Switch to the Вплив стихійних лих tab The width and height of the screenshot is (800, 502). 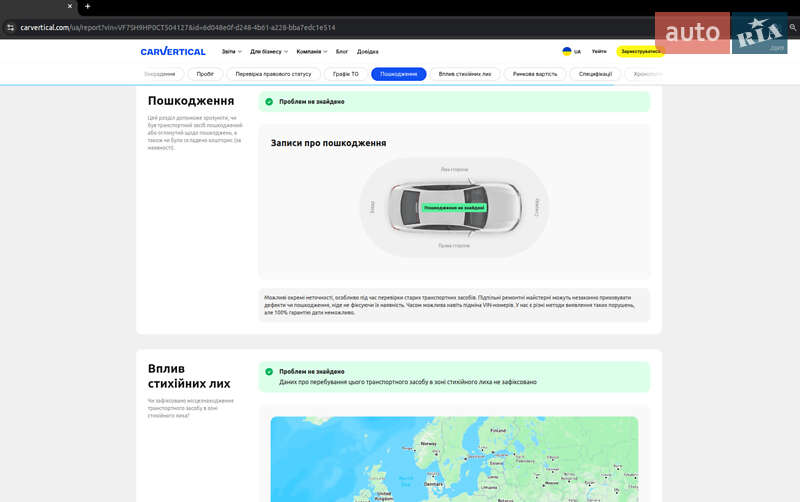pyautogui.click(x=465, y=74)
